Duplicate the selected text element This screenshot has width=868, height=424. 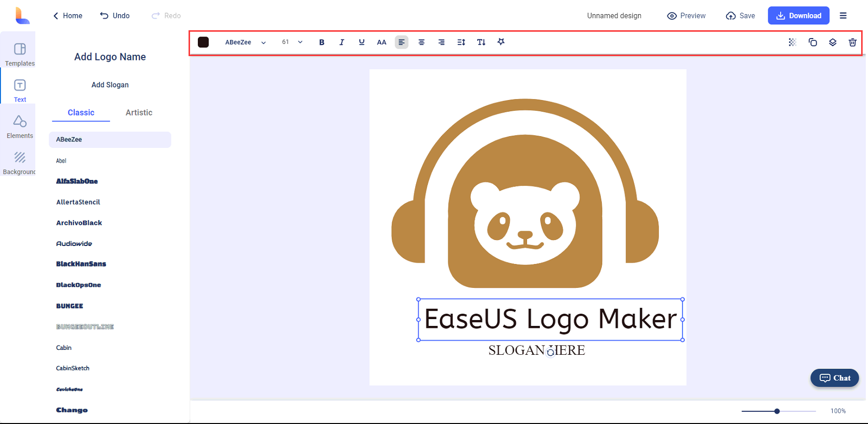pyautogui.click(x=813, y=42)
